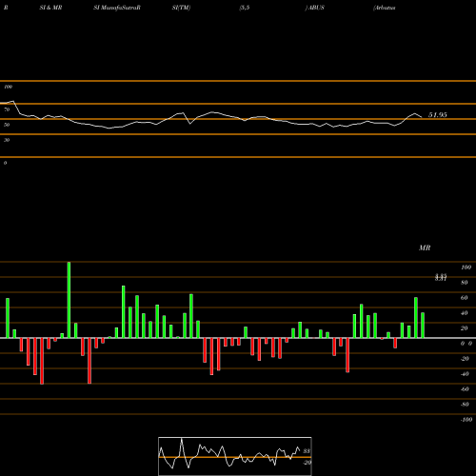Click the '-100' label on MR axis

pos(466,420)
